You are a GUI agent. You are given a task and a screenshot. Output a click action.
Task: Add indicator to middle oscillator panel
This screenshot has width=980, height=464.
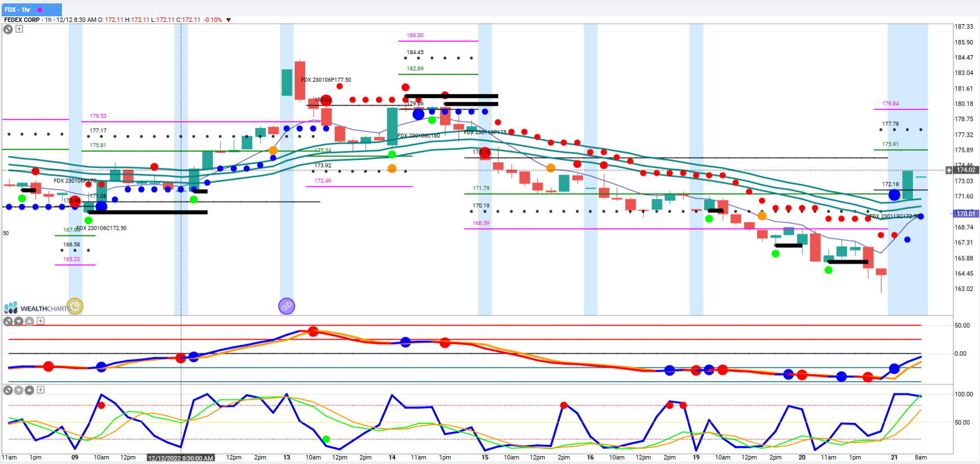click(x=41, y=321)
